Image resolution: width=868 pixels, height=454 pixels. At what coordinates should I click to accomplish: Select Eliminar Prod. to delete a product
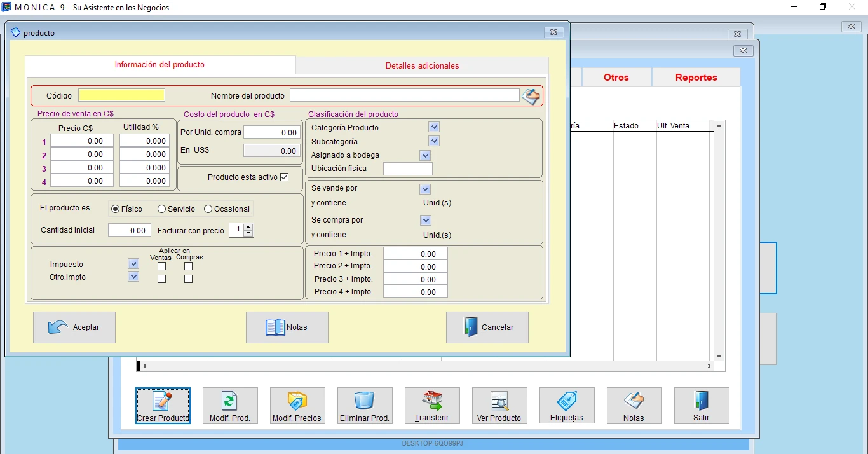(x=365, y=405)
